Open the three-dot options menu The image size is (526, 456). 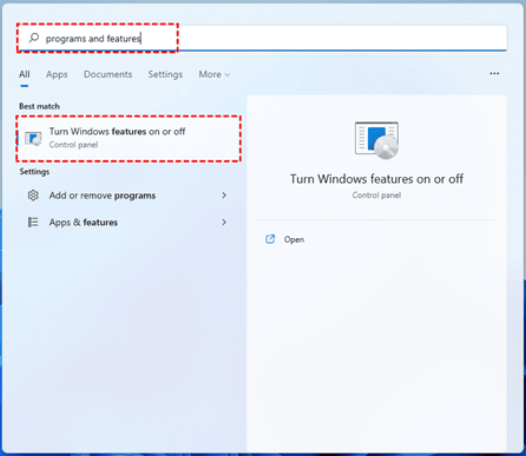494,73
